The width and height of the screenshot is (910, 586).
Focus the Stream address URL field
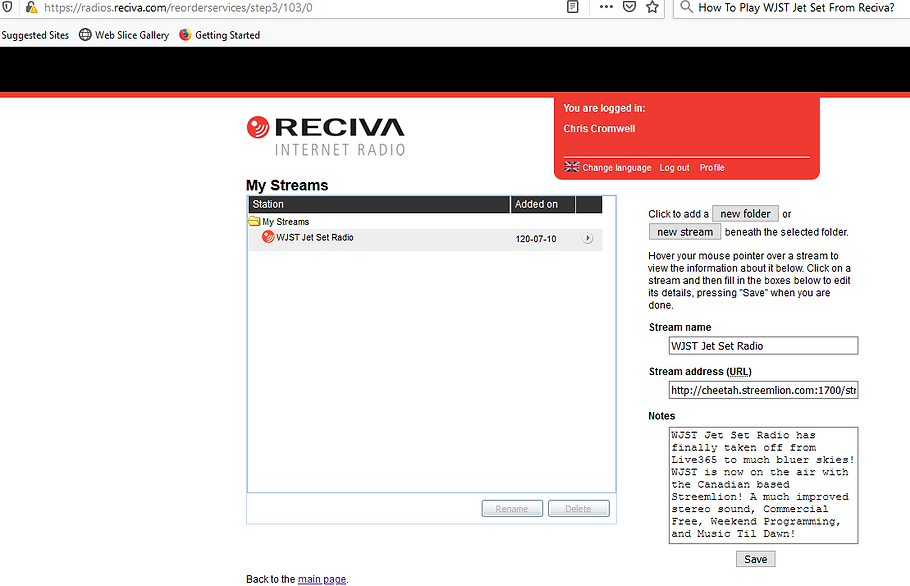[763, 390]
